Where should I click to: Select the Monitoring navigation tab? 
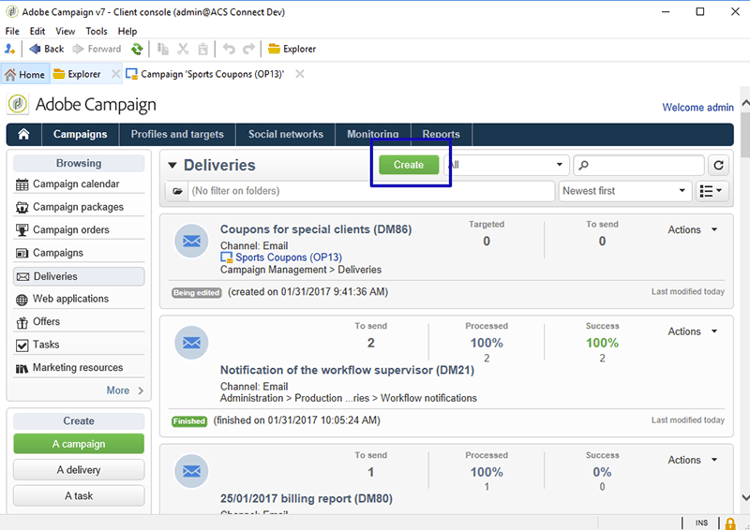point(373,134)
